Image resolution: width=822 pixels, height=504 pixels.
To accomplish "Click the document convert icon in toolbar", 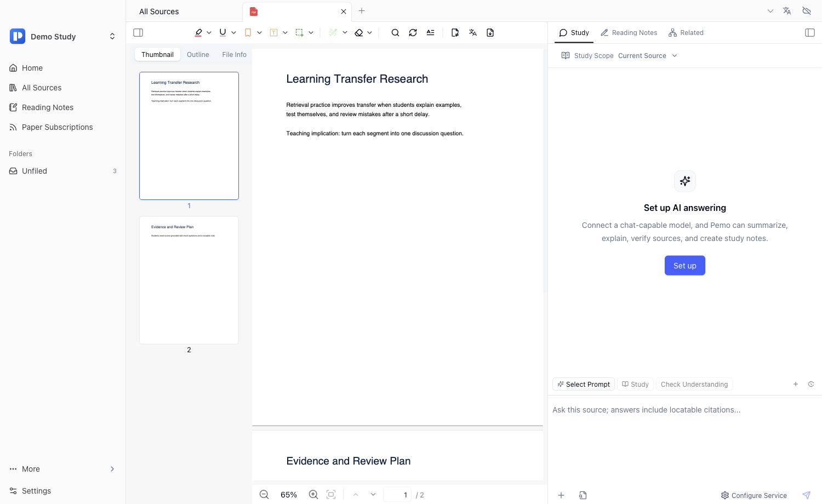I will [455, 33].
